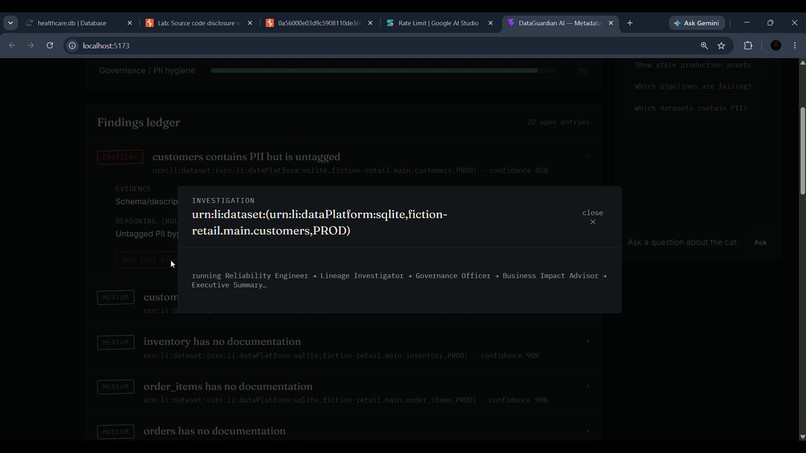This screenshot has width=806, height=453.
Task: Open the extensions puzzle icon
Action: (748, 46)
